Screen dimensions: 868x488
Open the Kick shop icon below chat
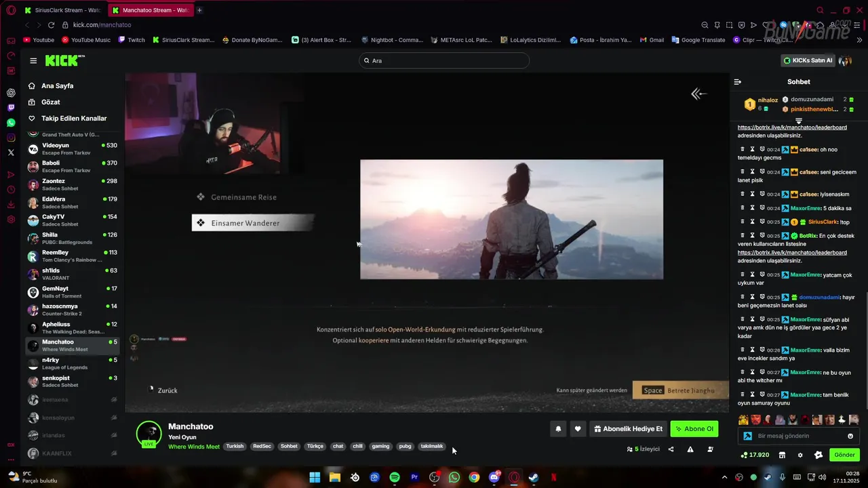click(x=782, y=455)
